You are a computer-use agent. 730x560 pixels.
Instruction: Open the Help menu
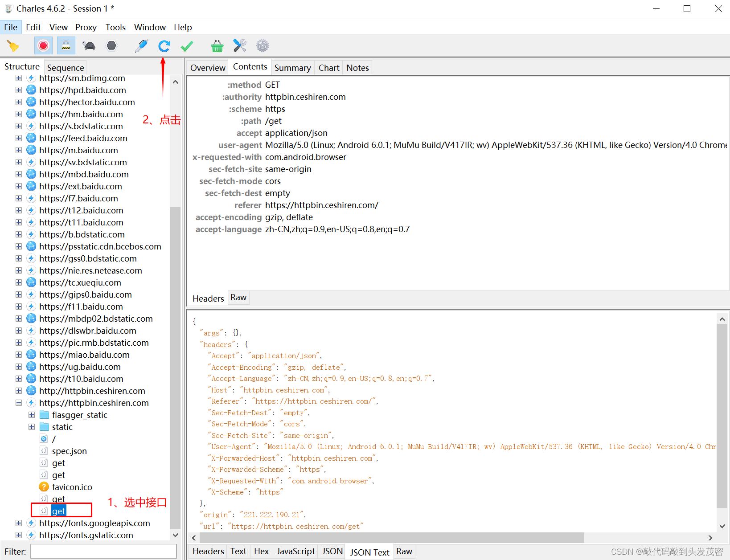pos(183,27)
